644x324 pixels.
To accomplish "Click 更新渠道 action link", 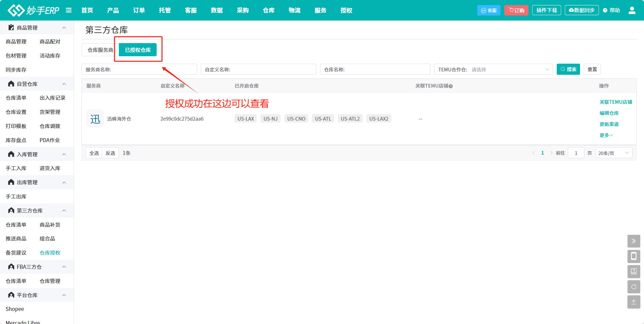I will coord(609,124).
